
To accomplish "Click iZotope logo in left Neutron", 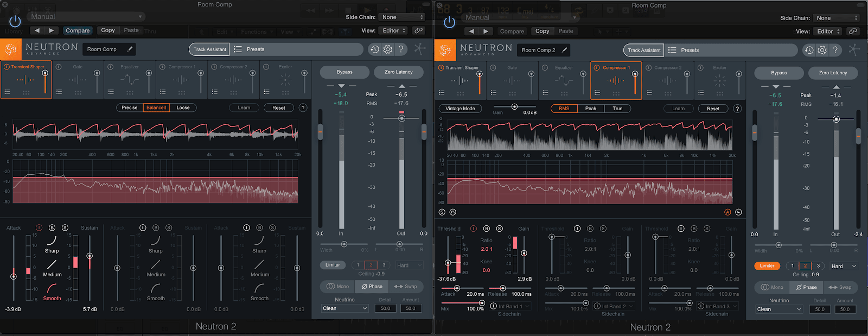I will 11,49.
